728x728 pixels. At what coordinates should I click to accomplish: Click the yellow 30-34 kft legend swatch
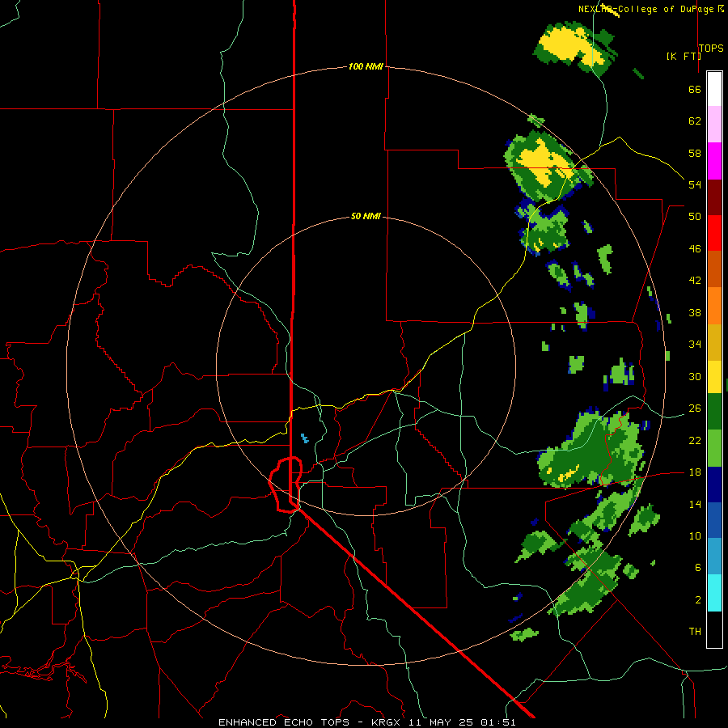[714, 377]
